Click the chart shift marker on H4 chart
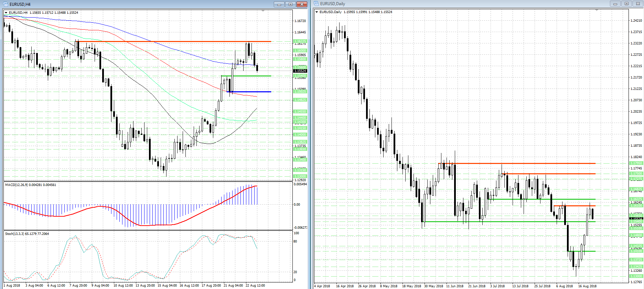 (x=263, y=11)
